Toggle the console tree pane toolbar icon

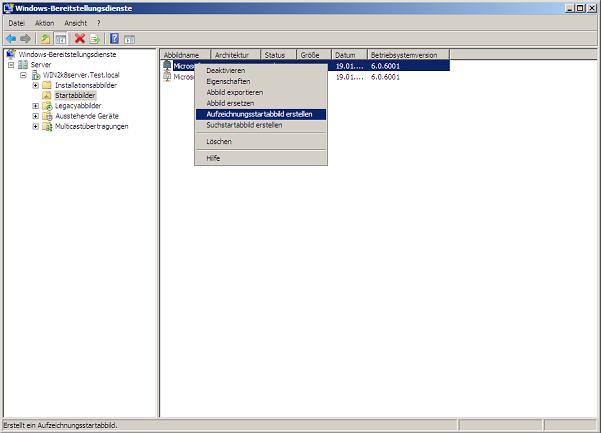coord(60,38)
